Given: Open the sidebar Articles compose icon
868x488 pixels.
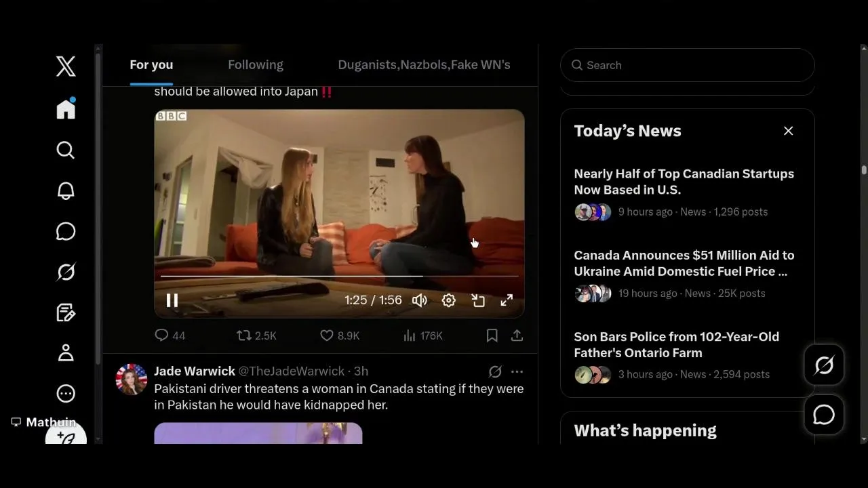Looking at the screenshot, I should [66, 312].
